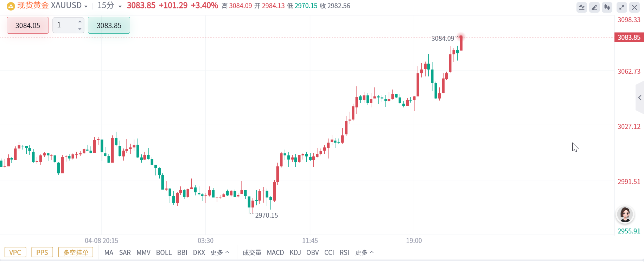The width and height of the screenshot is (644, 264).
Task: Open the customer service avatar
Action: [x=625, y=214]
